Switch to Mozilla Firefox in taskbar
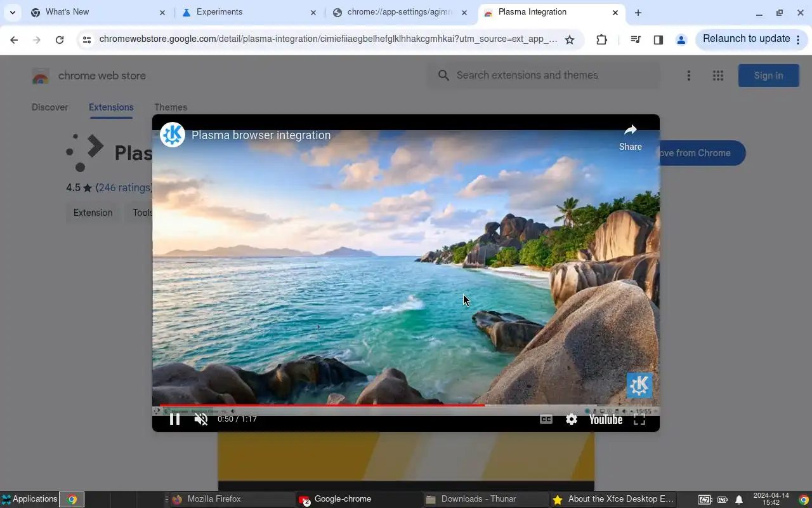The width and height of the screenshot is (812, 508). coord(231,499)
